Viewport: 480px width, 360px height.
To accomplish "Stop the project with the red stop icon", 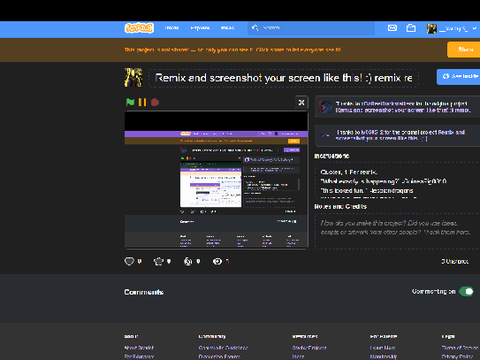I will [x=155, y=102].
